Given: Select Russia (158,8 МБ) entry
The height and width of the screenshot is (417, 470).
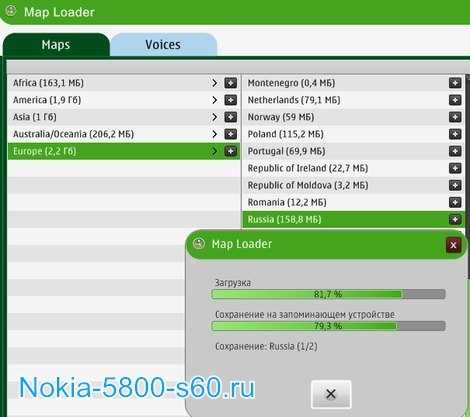Looking at the screenshot, I should pyautogui.click(x=353, y=219).
